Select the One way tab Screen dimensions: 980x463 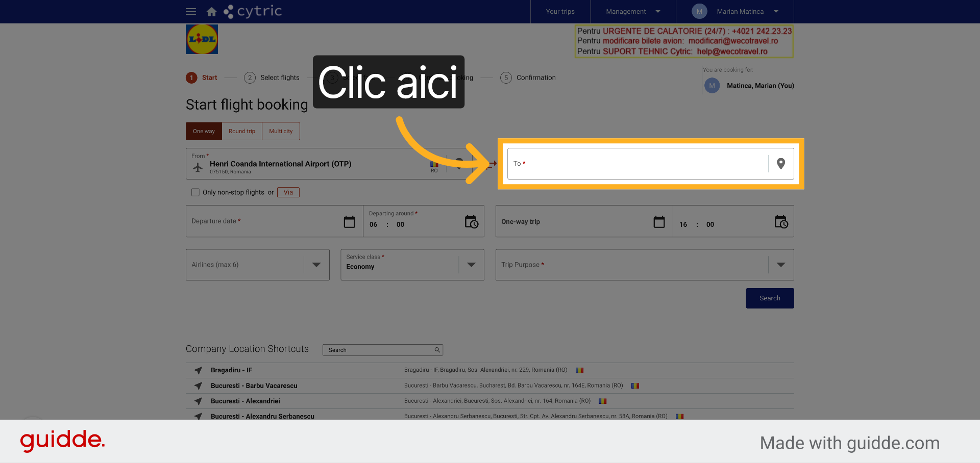pos(204,131)
